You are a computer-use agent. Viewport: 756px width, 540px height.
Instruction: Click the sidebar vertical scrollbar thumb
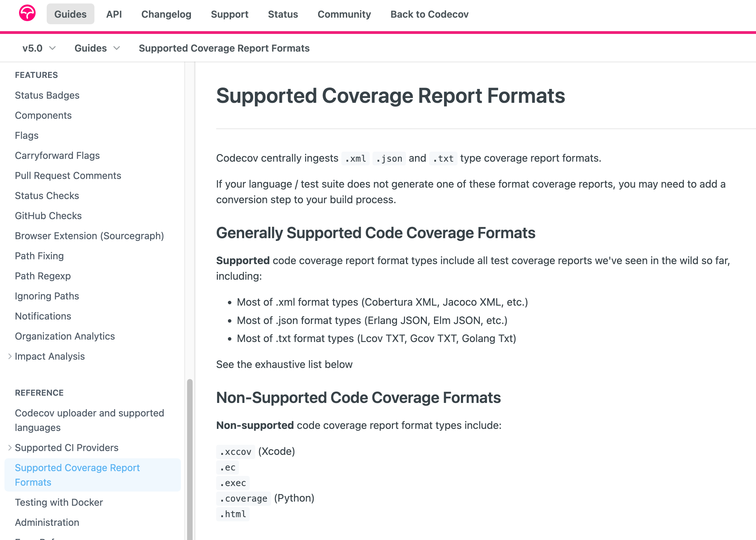point(190,457)
